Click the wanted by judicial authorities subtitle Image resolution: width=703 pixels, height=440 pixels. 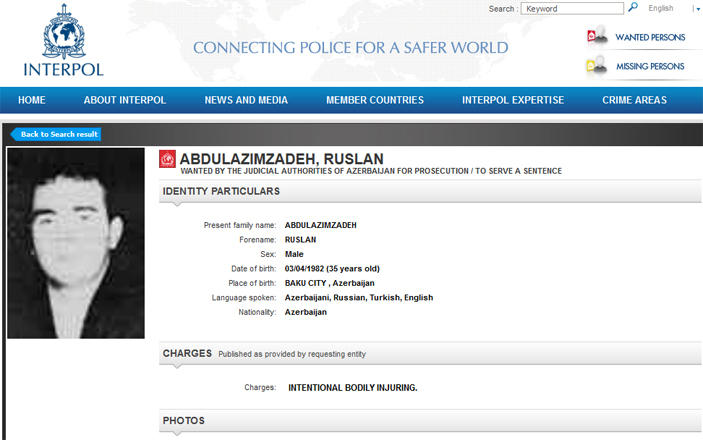[x=371, y=171]
